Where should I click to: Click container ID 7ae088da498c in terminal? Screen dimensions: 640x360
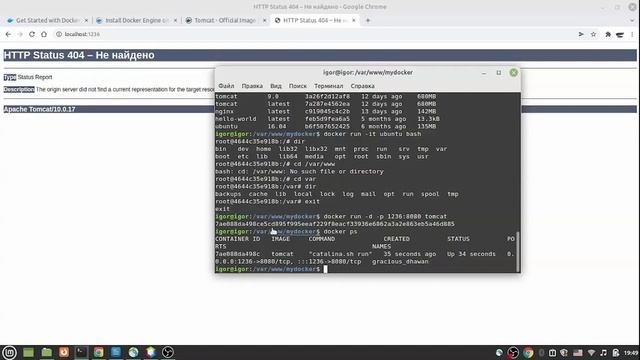238,254
